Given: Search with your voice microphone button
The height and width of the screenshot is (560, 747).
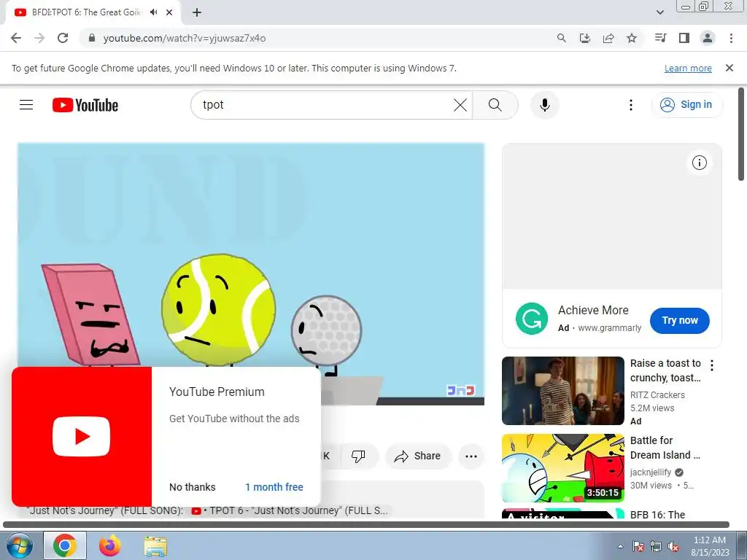Looking at the screenshot, I should (x=544, y=105).
